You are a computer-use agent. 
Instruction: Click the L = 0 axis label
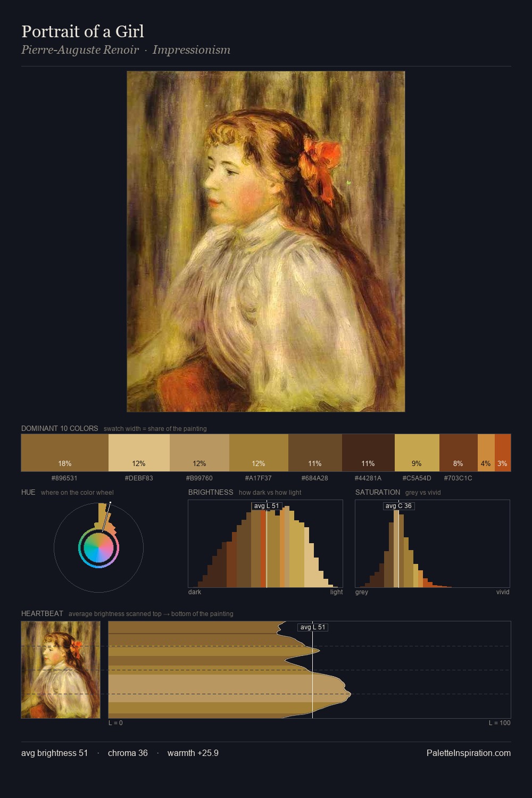click(x=115, y=723)
